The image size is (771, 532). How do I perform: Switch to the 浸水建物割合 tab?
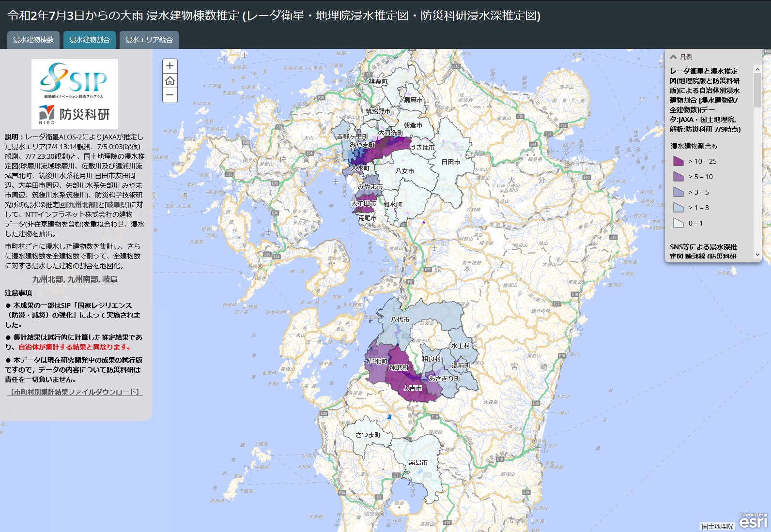point(90,40)
